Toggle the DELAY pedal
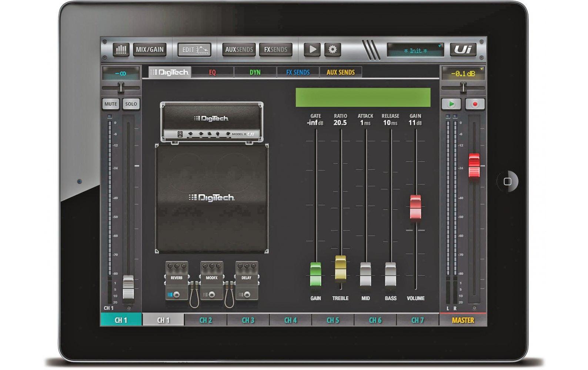588x370 pixels. pyautogui.click(x=247, y=280)
